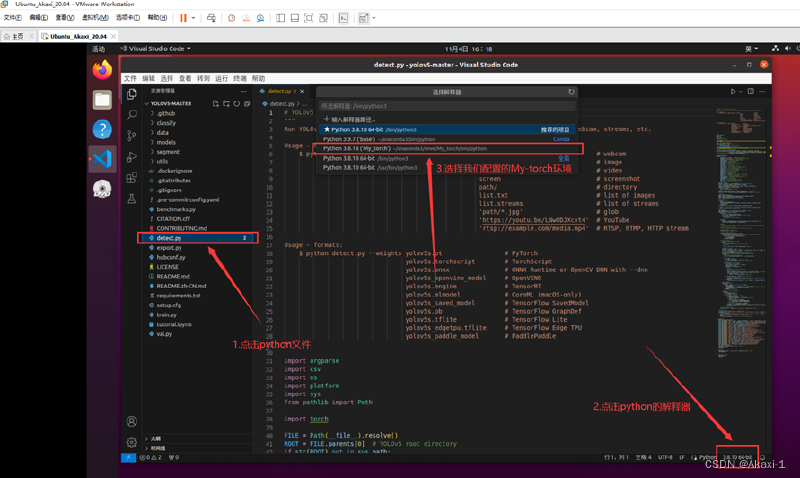Viewport: 800px width, 478px height.
Task: Click the New Folder icon in the explorer header
Action: pyautogui.click(x=226, y=104)
